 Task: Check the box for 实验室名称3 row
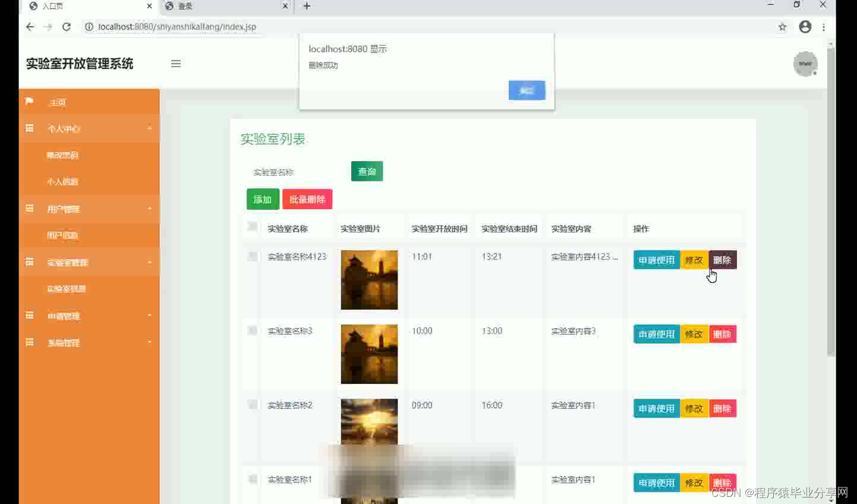click(253, 330)
